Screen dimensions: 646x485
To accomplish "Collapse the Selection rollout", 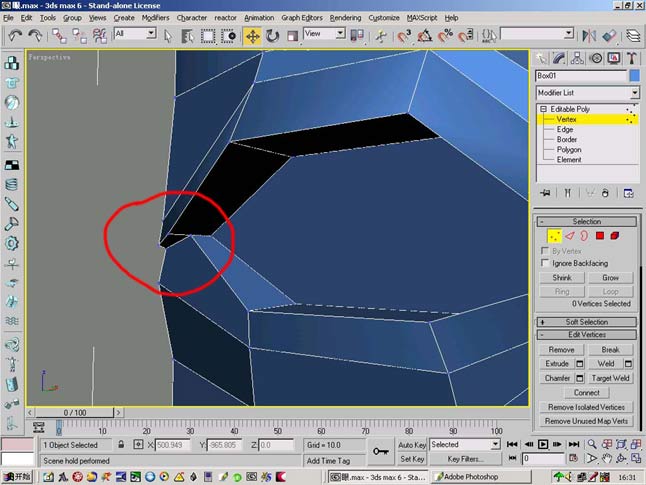I will (586, 222).
